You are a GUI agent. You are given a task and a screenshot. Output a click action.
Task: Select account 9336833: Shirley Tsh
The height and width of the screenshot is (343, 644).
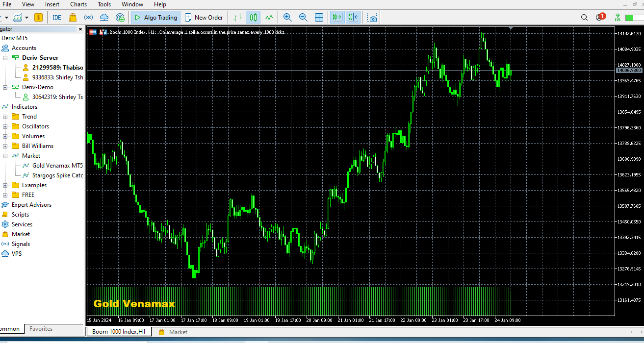[57, 77]
